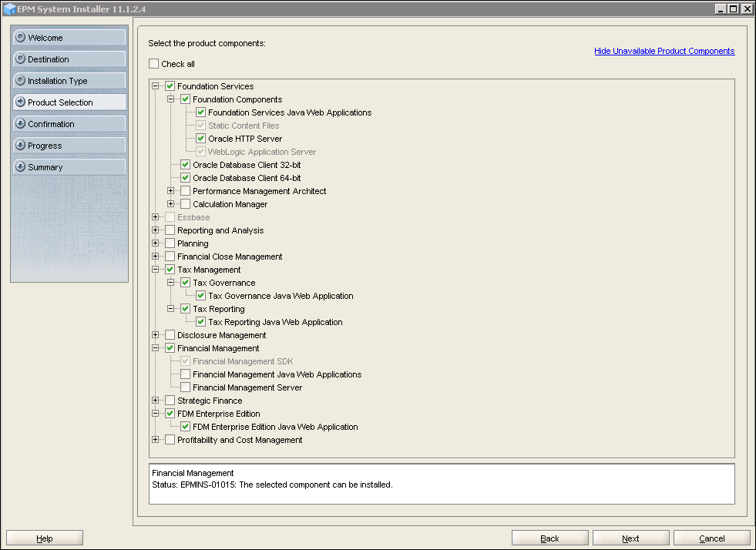
Task: Check the Financial Close Management checkbox
Action: pos(170,256)
